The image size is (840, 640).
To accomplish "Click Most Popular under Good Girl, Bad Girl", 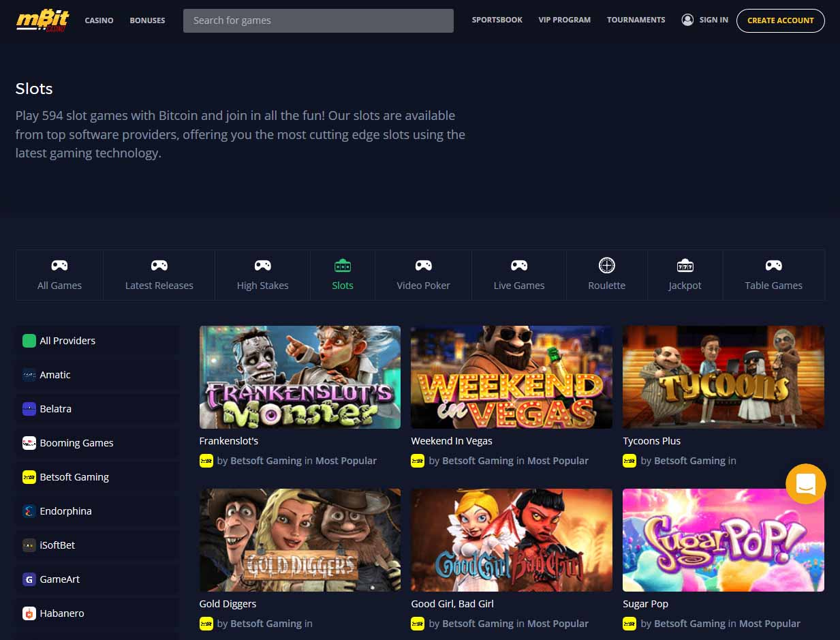I will (x=558, y=624).
